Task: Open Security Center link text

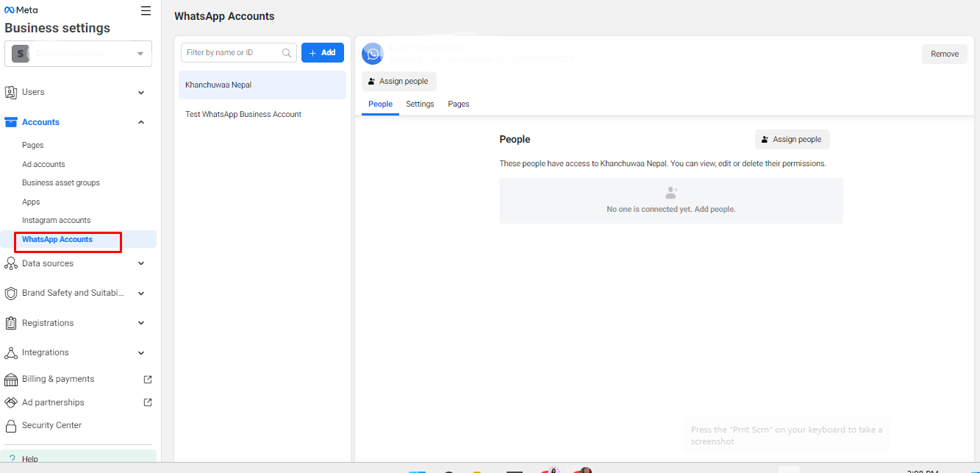Action: click(x=51, y=425)
